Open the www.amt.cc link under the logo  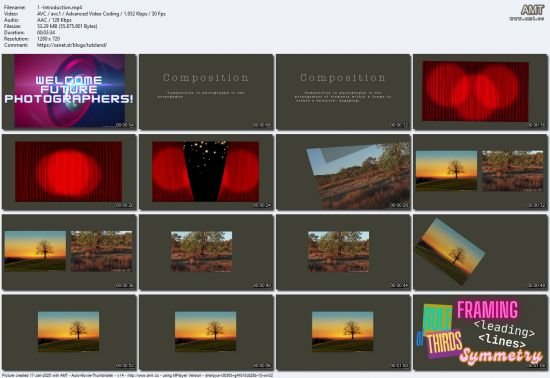526,19
